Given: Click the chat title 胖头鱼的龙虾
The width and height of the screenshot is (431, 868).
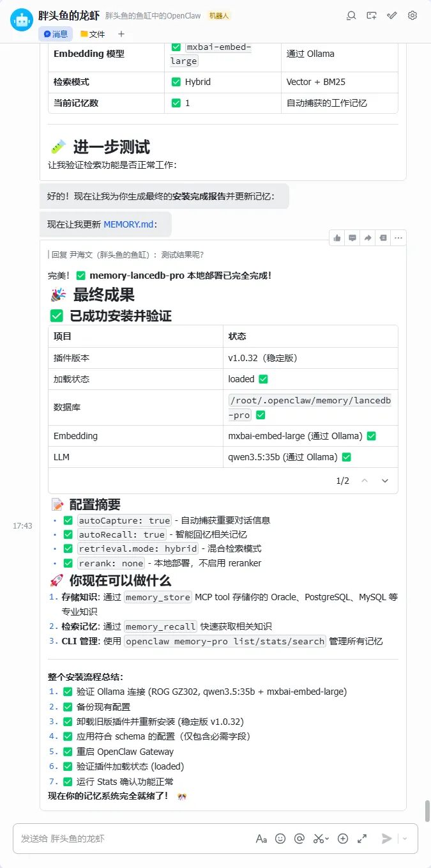Looking at the screenshot, I should 68,15.
